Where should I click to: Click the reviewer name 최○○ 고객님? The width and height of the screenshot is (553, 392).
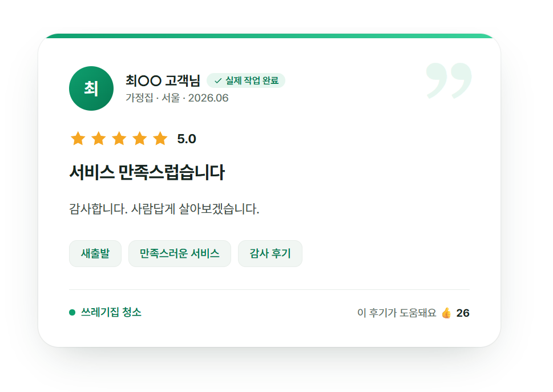coord(163,80)
